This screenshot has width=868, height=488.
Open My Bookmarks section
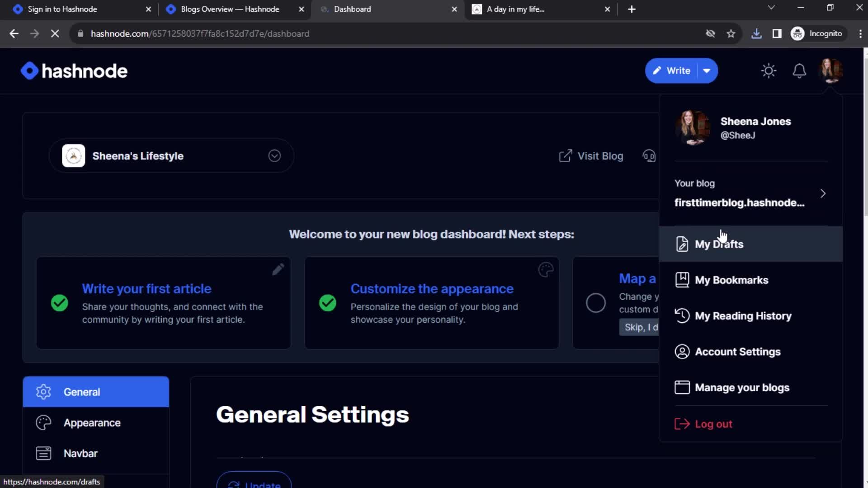click(x=731, y=280)
